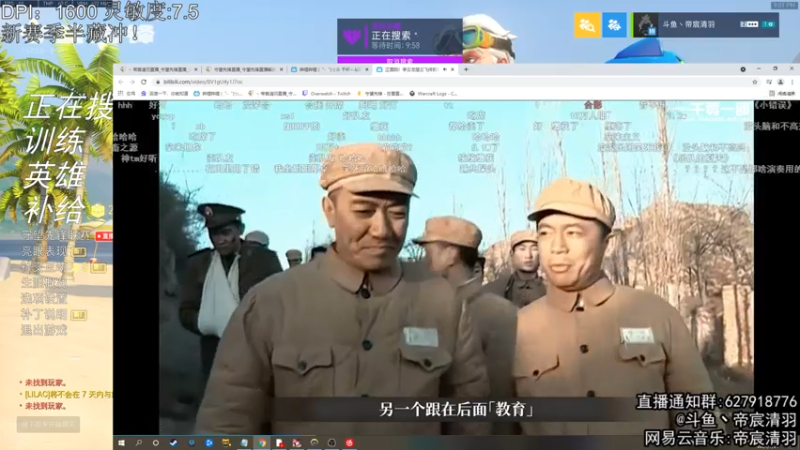800x450 pixels.
Task: Open Cortana circle on the taskbar
Action: pyautogui.click(x=156, y=443)
